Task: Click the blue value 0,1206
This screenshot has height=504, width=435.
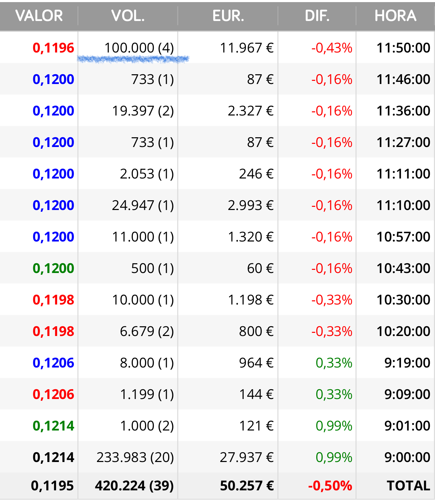Action: coord(53,363)
